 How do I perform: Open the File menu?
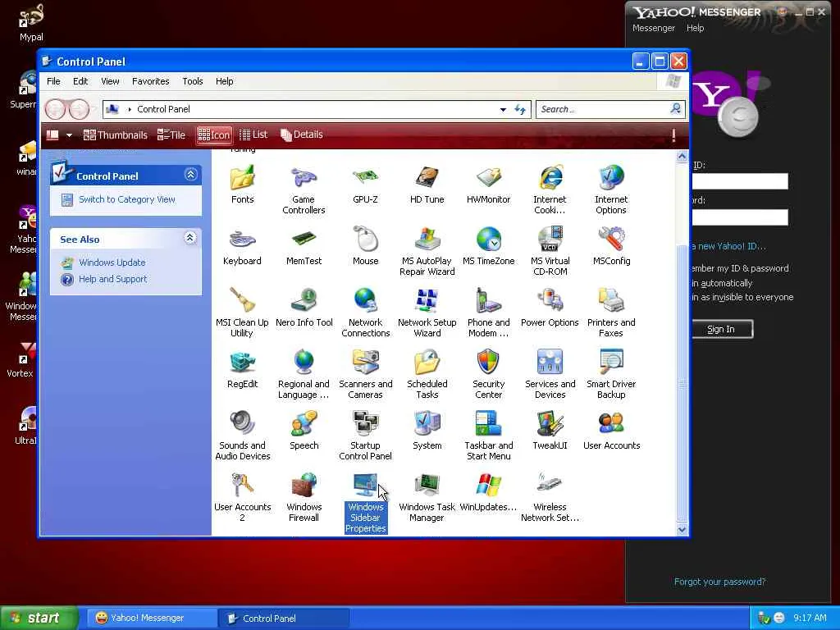click(53, 81)
